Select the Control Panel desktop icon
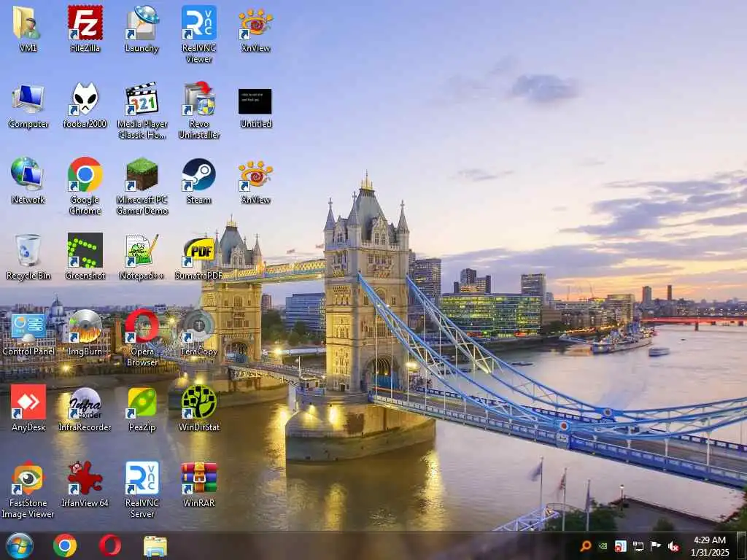The image size is (747, 560). pos(28,327)
